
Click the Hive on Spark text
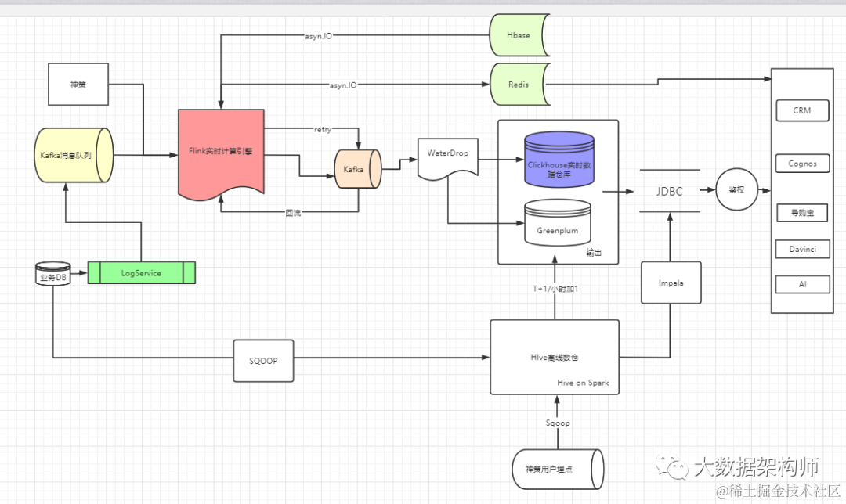pos(583,383)
